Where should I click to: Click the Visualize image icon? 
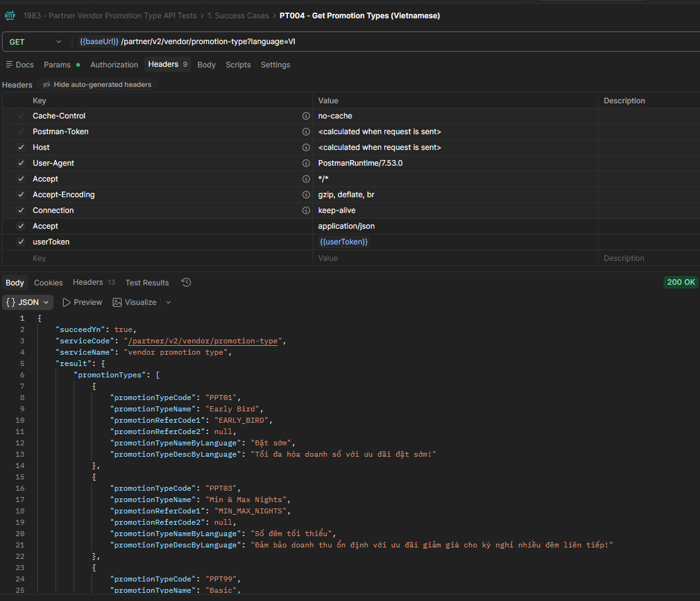click(117, 302)
